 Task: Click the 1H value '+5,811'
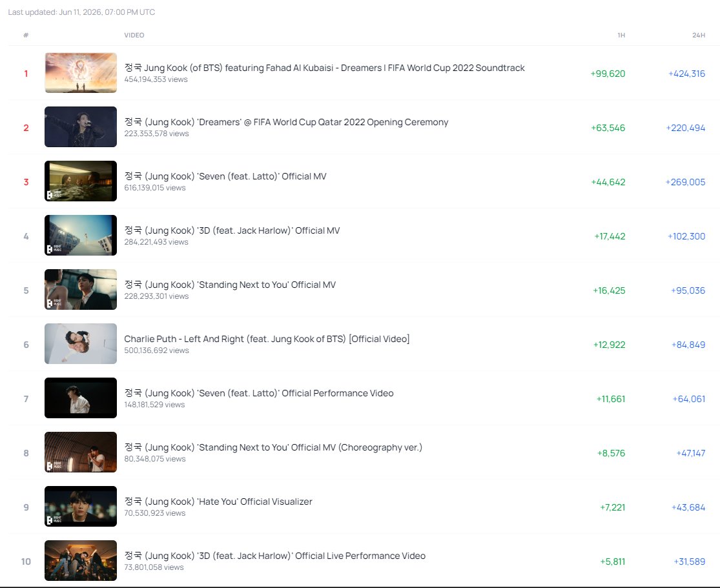coord(613,561)
